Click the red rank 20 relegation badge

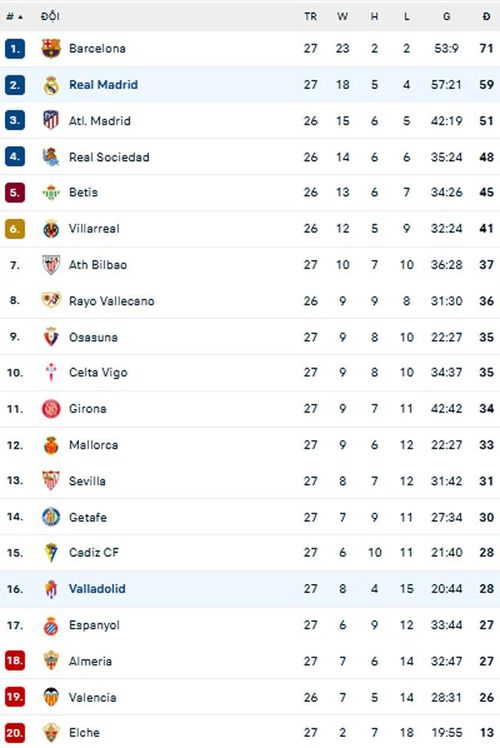(x=15, y=733)
